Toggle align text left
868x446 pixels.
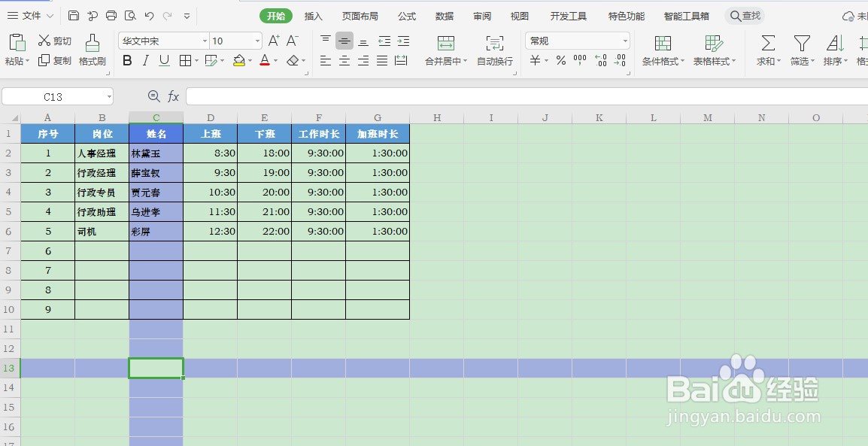326,60
